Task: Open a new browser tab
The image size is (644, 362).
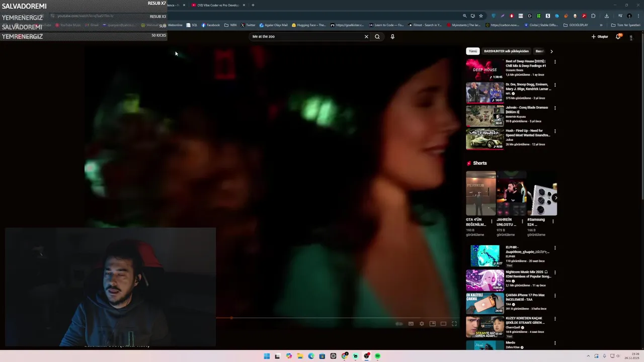Action: (253, 5)
